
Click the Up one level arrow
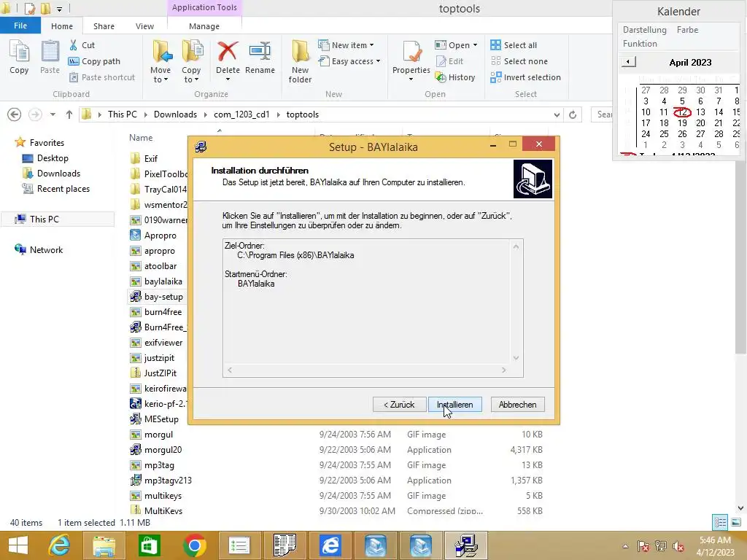[x=69, y=114]
